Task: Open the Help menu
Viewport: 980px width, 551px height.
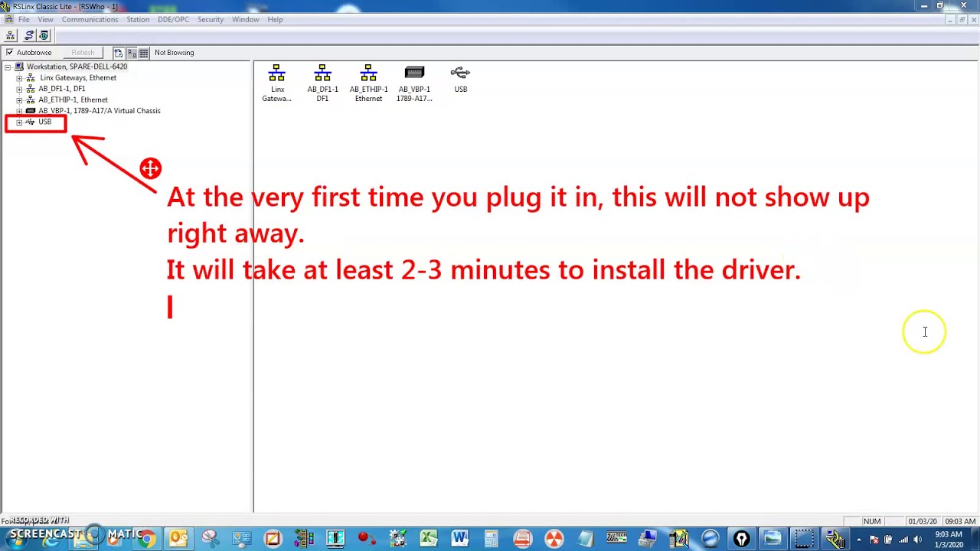Action: tap(275, 19)
